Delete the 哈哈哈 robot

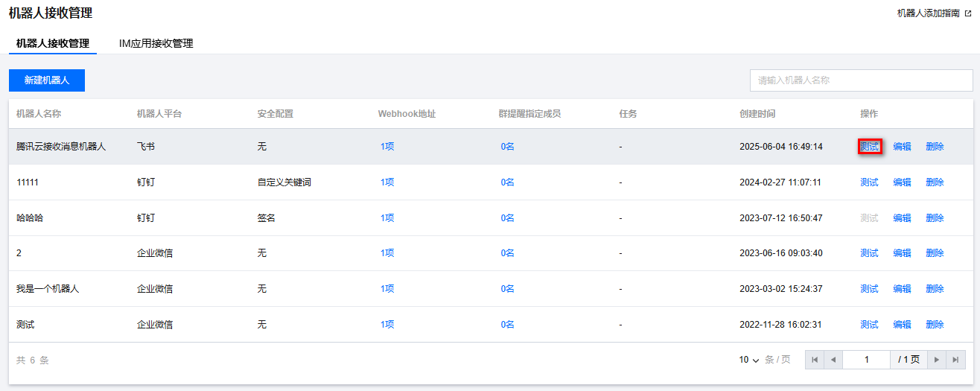click(935, 218)
